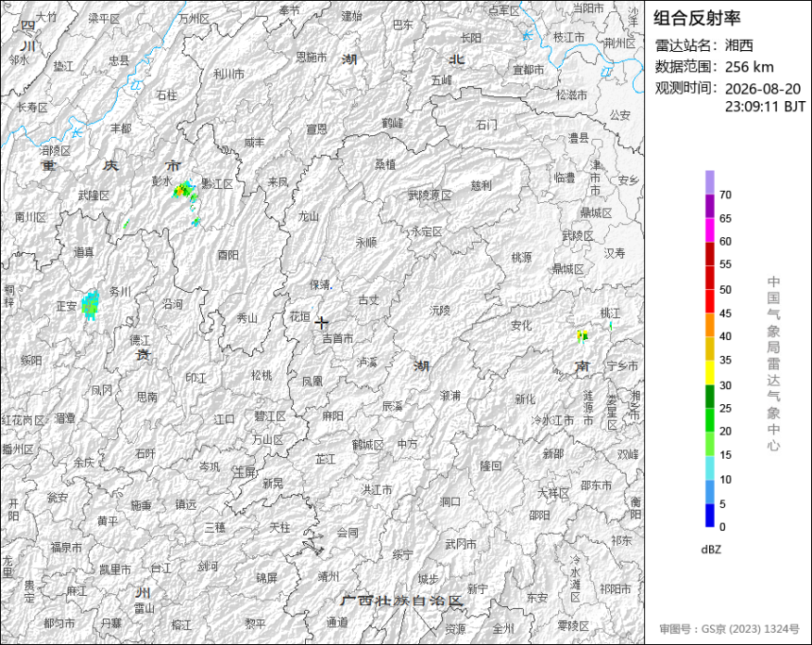The image size is (812, 645).
Task: Click the 龙山 map label
Action: click(x=309, y=216)
